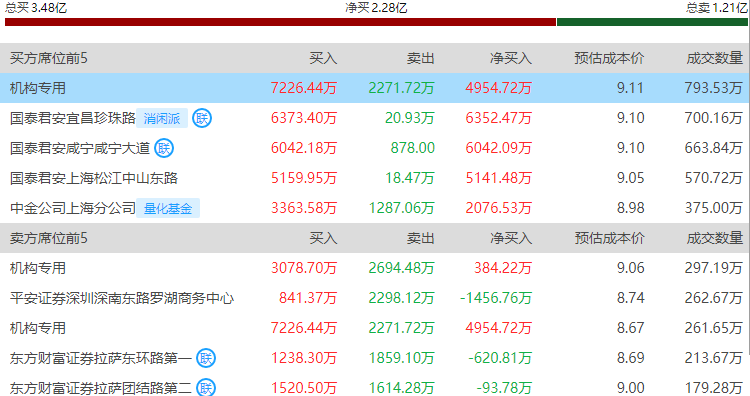
Task: Open 东方财富证券拉萨团结路第二 seat
Action: pyautogui.click(x=101, y=387)
